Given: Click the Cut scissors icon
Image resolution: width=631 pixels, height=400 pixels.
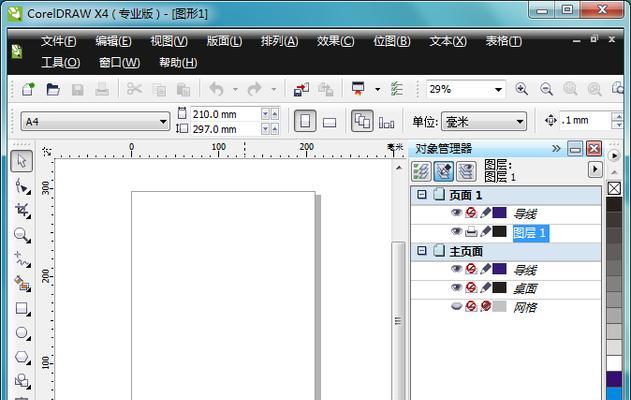Looking at the screenshot, I should coord(134,89).
